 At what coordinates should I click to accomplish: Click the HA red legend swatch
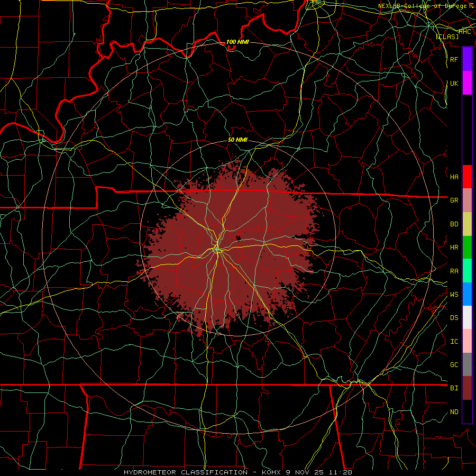[467, 177]
